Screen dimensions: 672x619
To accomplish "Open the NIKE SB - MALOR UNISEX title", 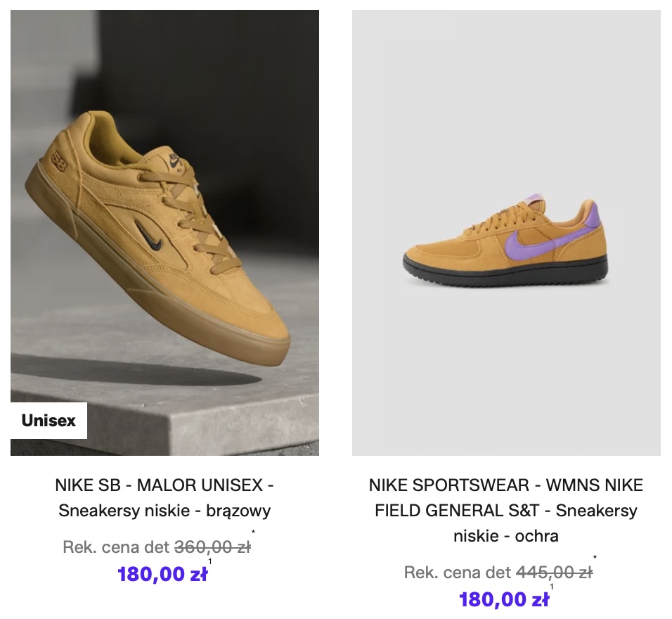I will coord(164,485).
